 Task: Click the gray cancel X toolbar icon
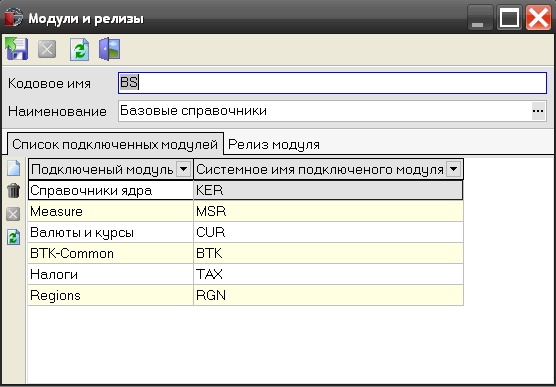(47, 49)
